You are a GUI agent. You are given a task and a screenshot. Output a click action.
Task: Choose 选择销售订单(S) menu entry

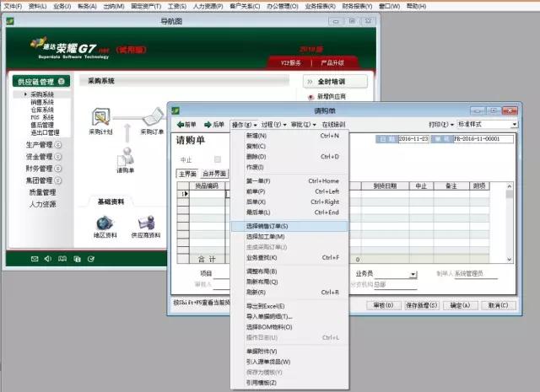pos(289,226)
